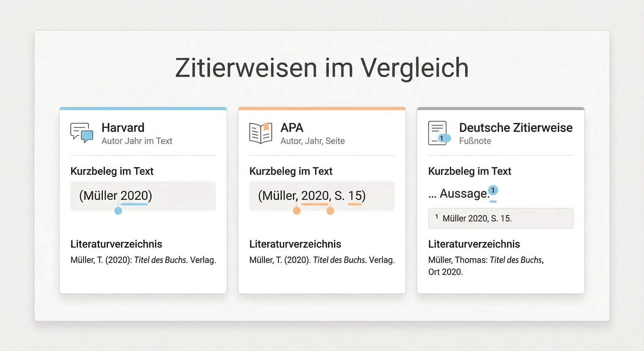The height and width of the screenshot is (351, 644).
Task: Click the APA bibliography entry text
Action: [x=322, y=260]
